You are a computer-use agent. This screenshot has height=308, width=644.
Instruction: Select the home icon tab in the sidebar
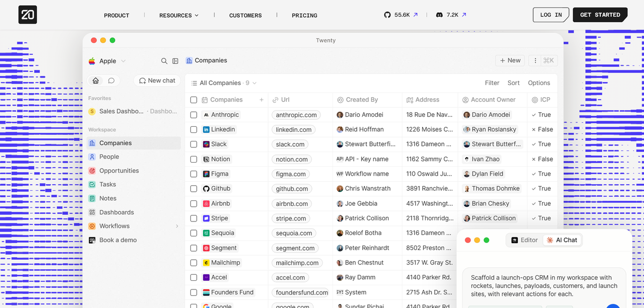coord(96,81)
